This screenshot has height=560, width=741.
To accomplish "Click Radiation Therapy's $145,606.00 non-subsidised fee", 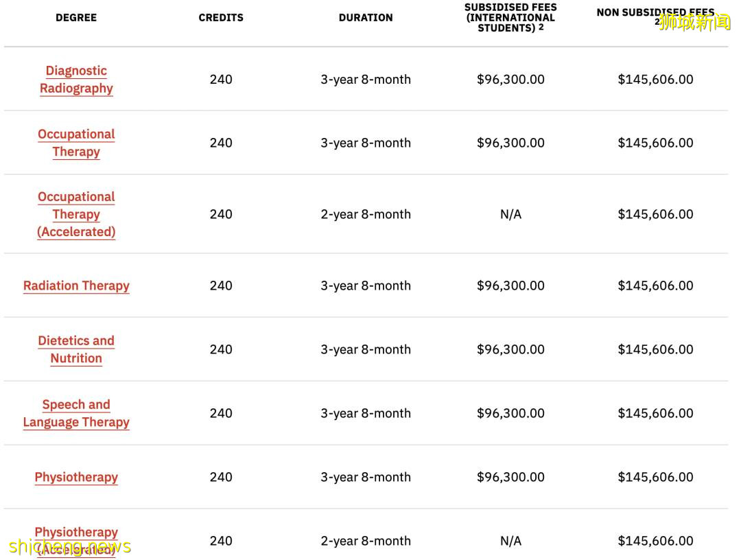I will click(655, 286).
